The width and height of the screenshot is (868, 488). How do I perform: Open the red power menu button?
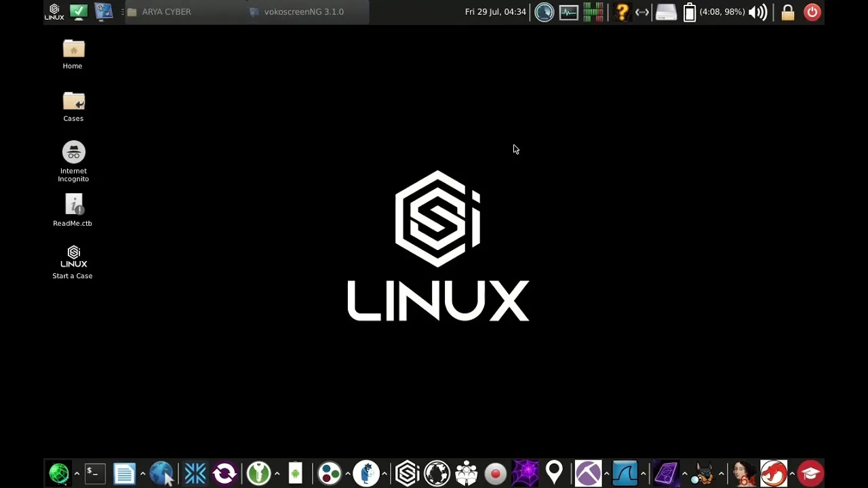click(x=812, y=12)
